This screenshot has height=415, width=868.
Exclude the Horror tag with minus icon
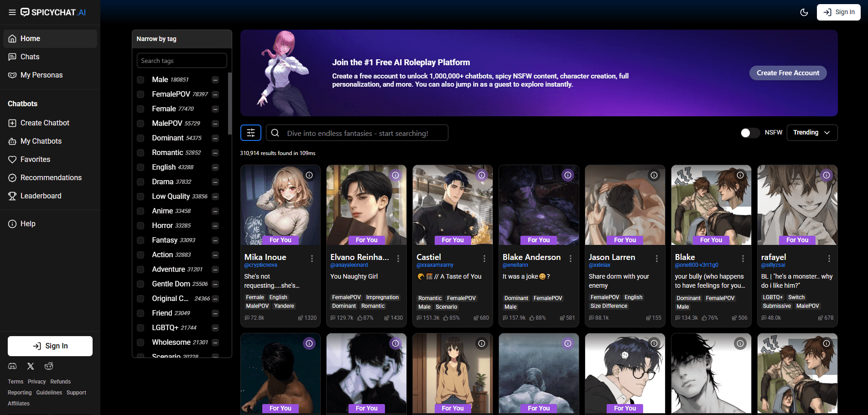point(215,226)
